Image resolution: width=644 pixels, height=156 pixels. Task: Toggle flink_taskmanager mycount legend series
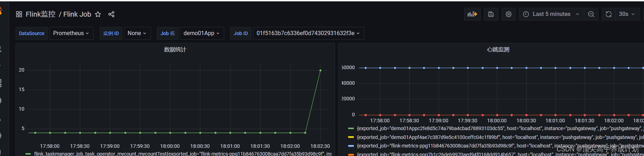click(x=183, y=154)
